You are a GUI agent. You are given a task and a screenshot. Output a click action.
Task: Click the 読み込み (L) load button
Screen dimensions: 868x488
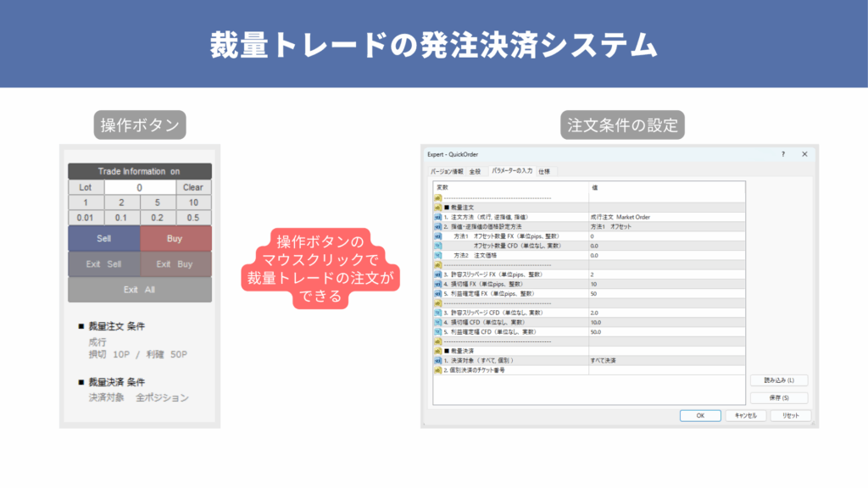pyautogui.click(x=778, y=381)
